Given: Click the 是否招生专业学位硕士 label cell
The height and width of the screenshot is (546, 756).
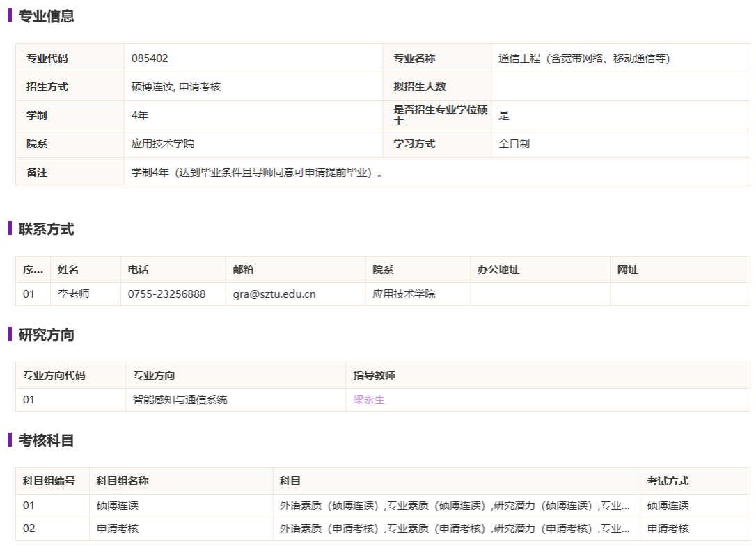Looking at the screenshot, I should click(x=440, y=115).
